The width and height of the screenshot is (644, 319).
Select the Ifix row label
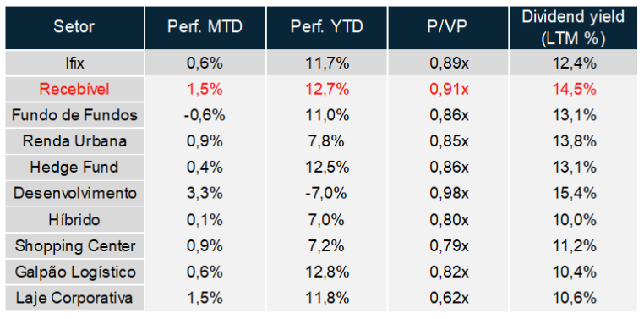point(74,63)
